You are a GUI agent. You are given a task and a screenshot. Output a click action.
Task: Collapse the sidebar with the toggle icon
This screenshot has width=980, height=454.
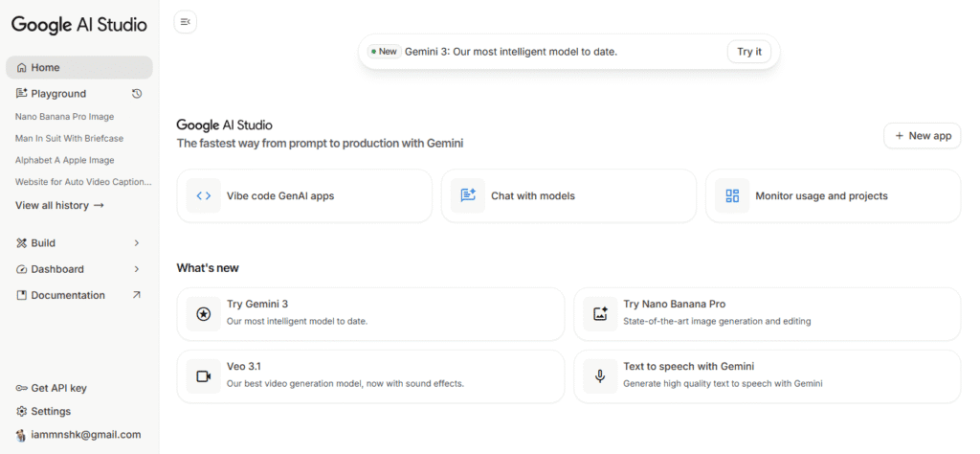click(x=185, y=22)
